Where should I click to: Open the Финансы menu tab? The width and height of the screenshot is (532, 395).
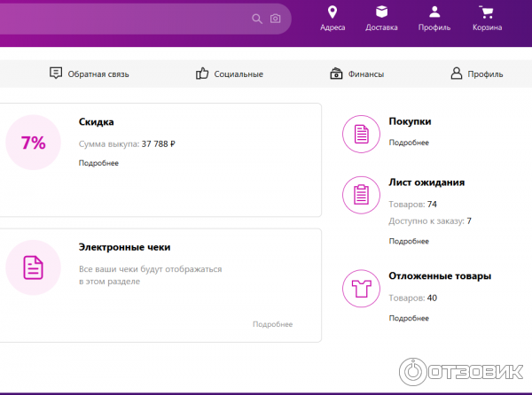pos(356,74)
